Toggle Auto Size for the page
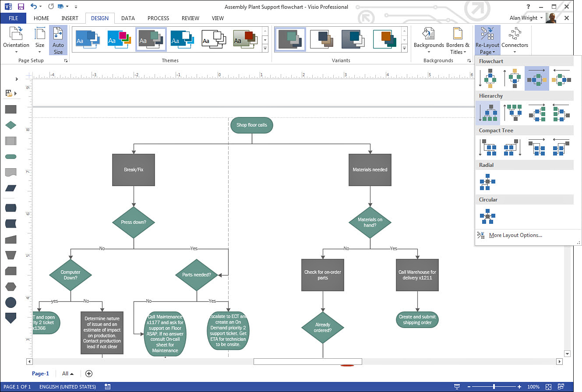The image size is (582, 392). 58,40
